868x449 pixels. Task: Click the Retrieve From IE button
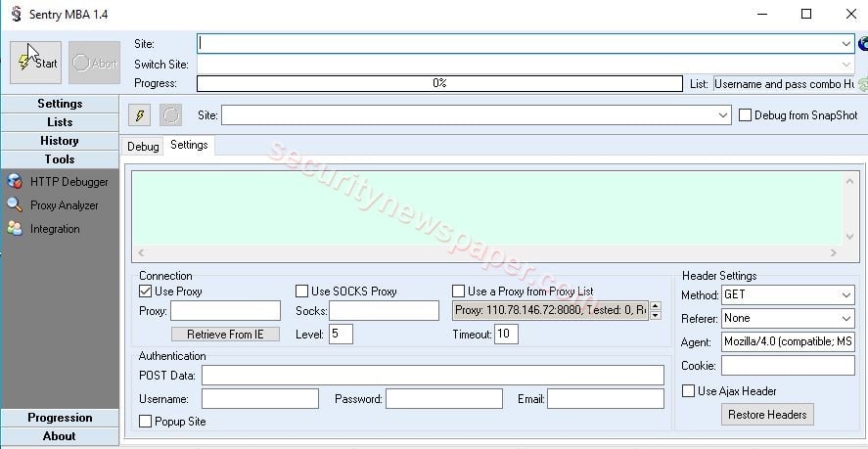click(x=225, y=334)
